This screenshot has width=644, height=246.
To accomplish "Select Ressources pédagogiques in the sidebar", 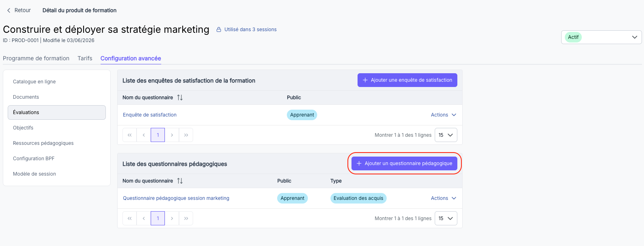I will click(43, 143).
